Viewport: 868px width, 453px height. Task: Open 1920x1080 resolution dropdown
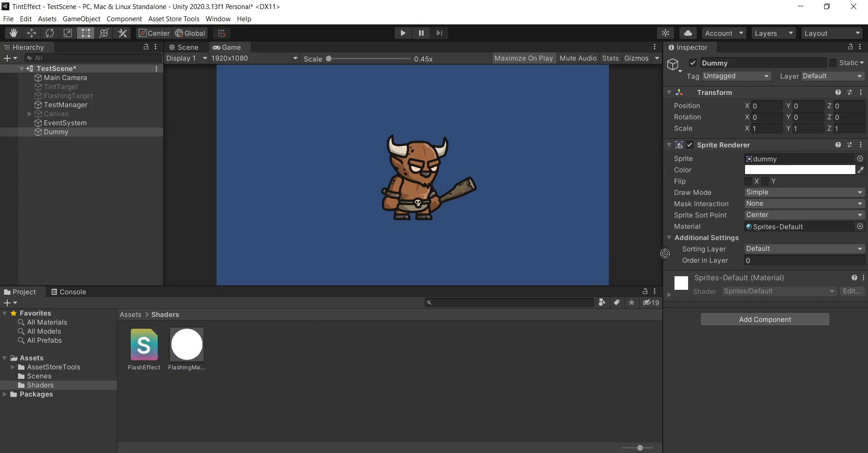click(255, 58)
